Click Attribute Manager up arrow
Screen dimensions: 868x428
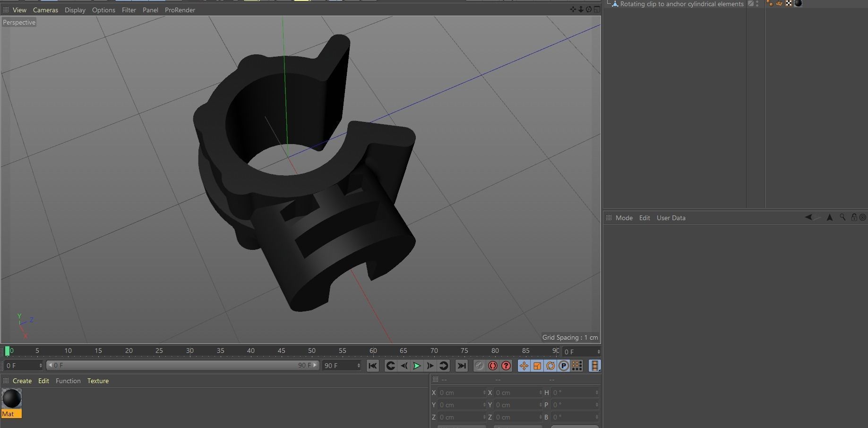829,217
